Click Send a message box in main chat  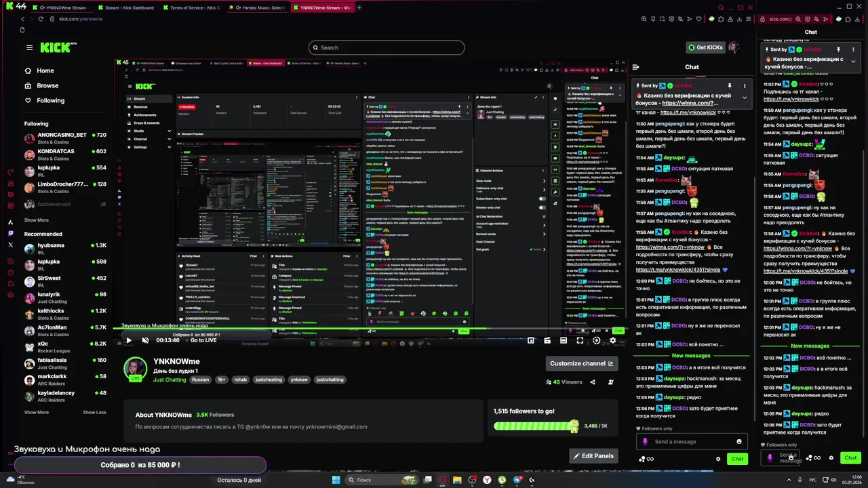pos(690,442)
